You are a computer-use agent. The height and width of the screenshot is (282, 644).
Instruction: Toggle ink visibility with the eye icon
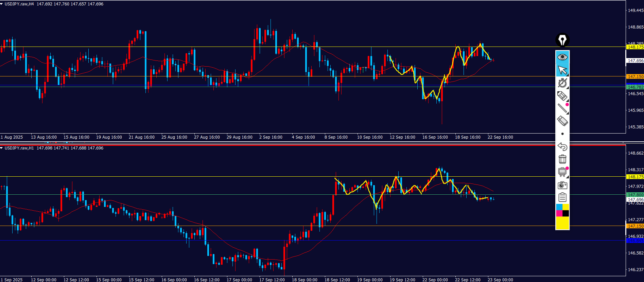pyautogui.click(x=562, y=57)
